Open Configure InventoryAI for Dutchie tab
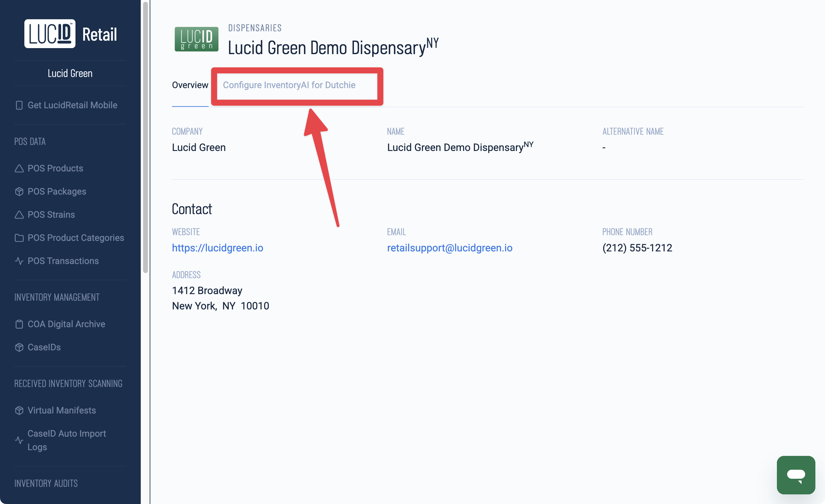 point(289,85)
